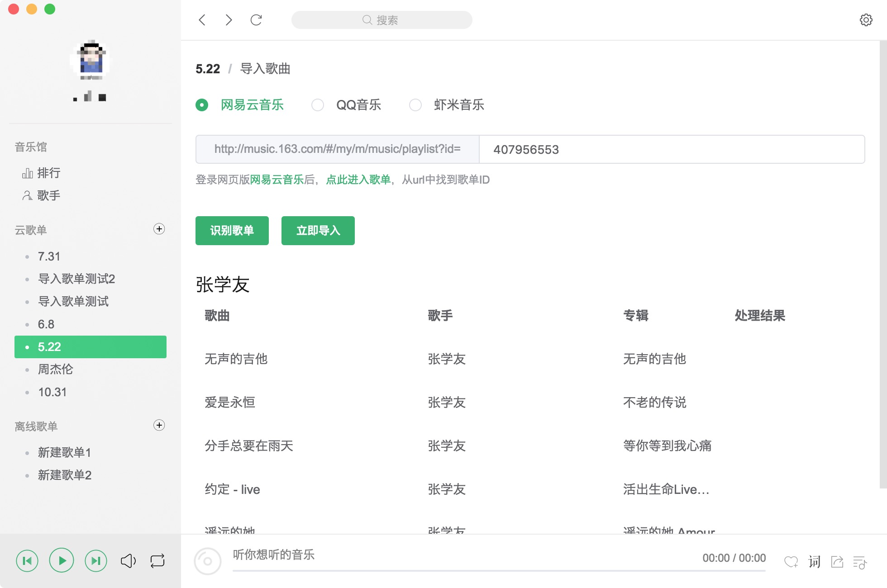Select the QQ音乐 radio option
The height and width of the screenshot is (588, 887).
point(318,105)
